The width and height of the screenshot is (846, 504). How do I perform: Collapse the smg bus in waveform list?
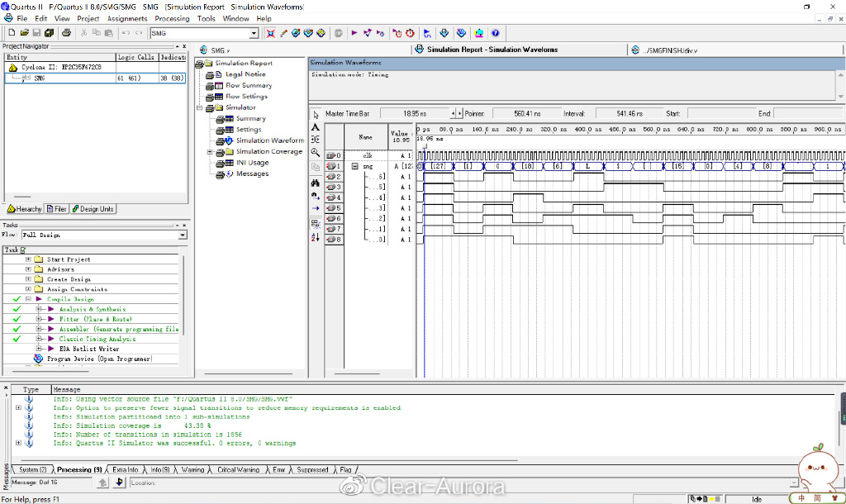click(x=355, y=166)
